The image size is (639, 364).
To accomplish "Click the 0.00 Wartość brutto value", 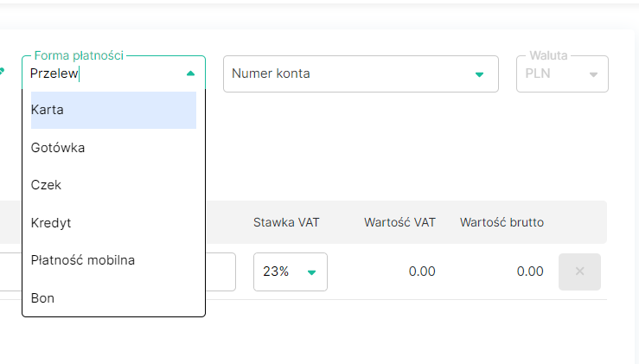I will [x=530, y=271].
